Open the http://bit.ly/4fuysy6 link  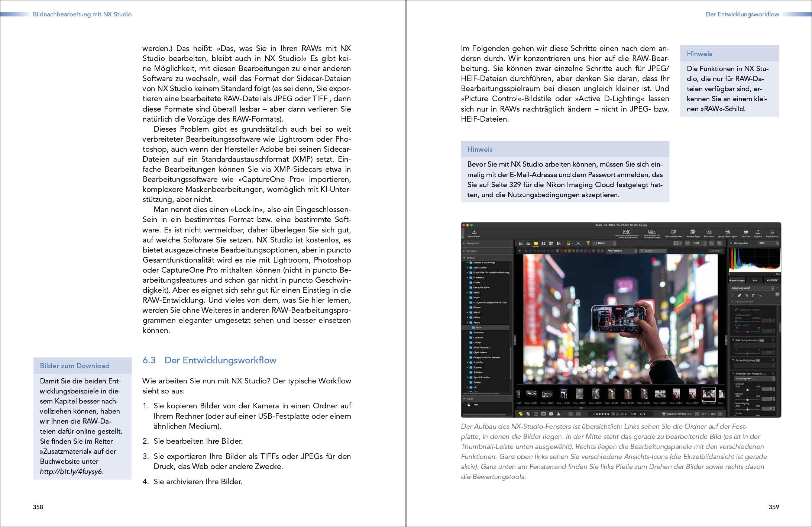71,471
